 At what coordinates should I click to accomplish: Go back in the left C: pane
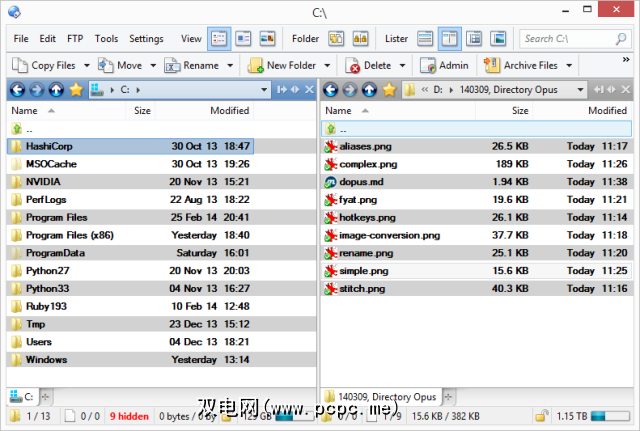(18, 89)
